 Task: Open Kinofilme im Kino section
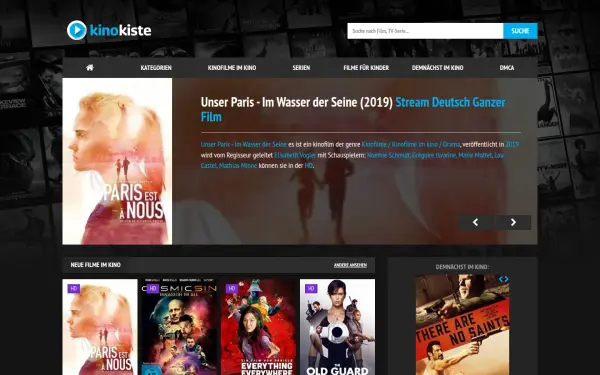click(x=232, y=68)
